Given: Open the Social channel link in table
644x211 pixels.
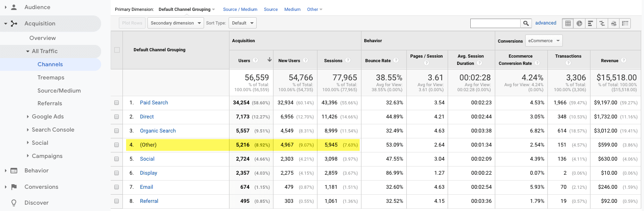Looking at the screenshot, I should point(147,159).
